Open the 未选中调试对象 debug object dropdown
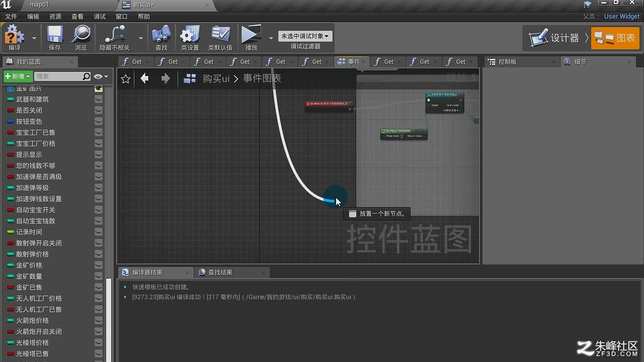The image size is (644, 362). [305, 36]
